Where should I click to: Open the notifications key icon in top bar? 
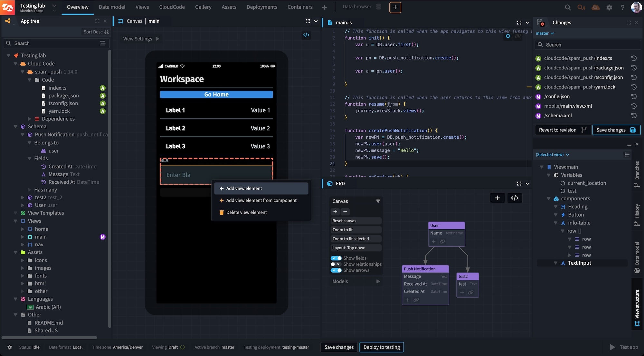click(581, 7)
